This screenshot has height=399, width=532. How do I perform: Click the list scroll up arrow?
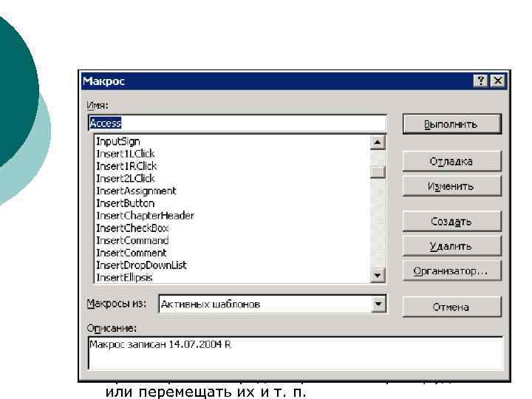[378, 142]
